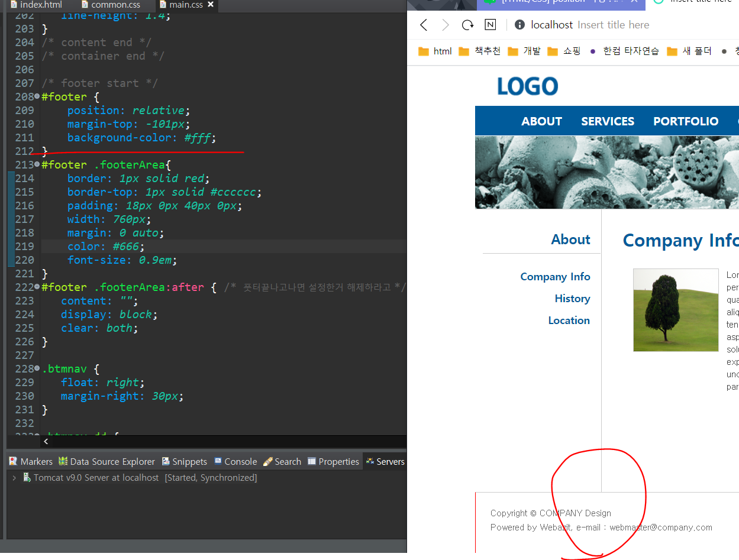Click the tree photo thumbnail

point(676,310)
